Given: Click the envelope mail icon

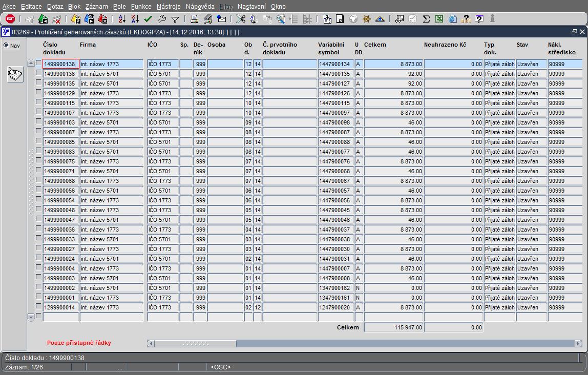Looking at the screenshot, I should click(222, 19).
